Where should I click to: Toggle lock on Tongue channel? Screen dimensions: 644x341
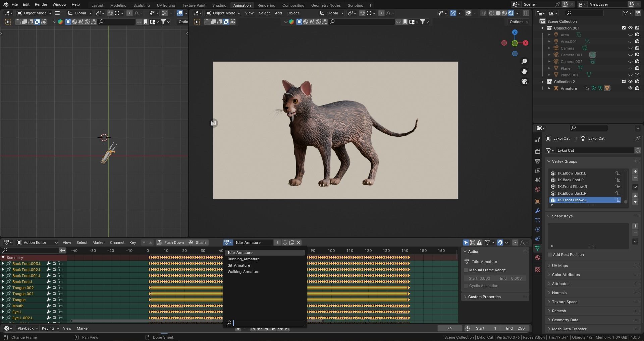(60, 300)
